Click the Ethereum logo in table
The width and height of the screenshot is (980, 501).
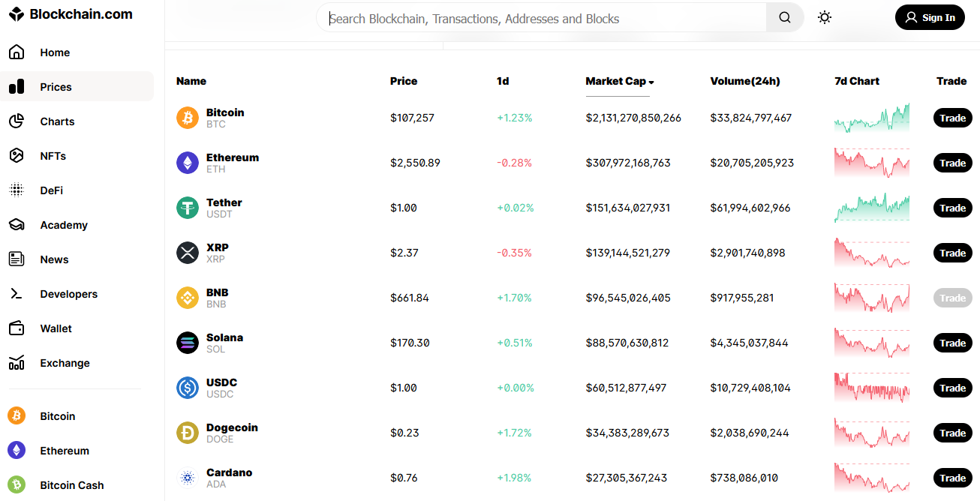click(x=188, y=163)
